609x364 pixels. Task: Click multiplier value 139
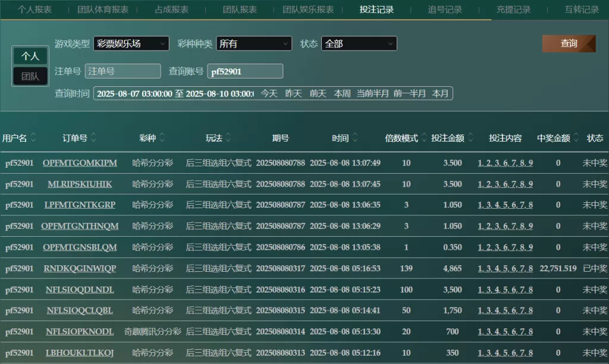pos(406,268)
